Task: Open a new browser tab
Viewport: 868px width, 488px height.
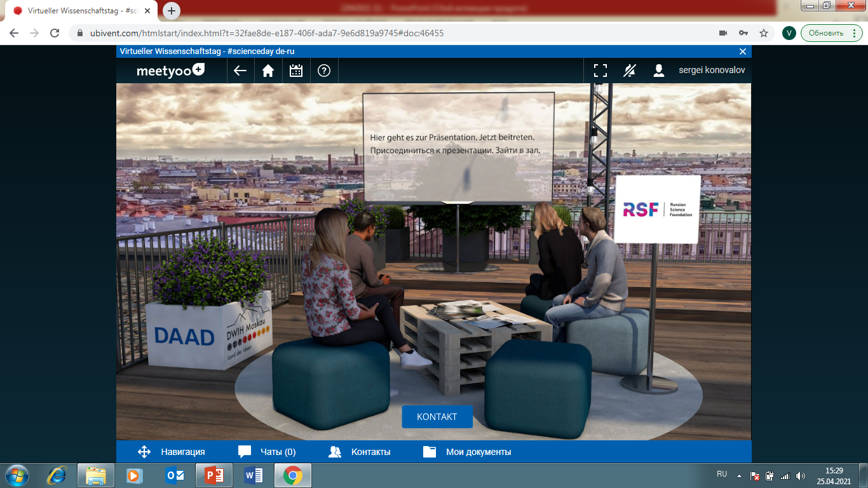Action: [172, 11]
